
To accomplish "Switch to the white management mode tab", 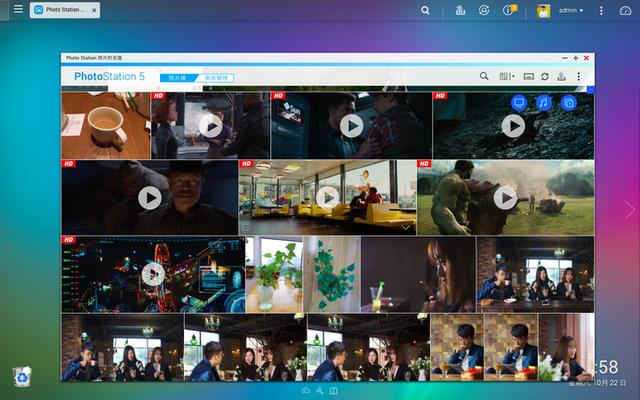I will tap(216, 78).
